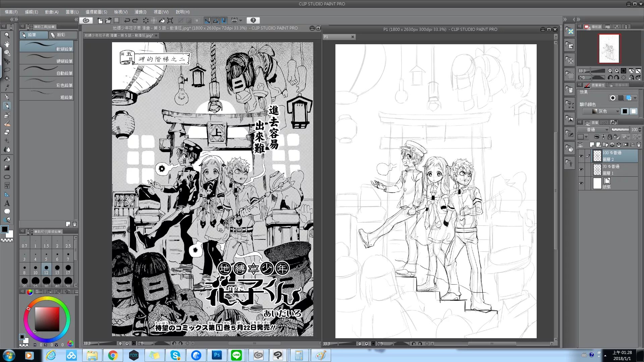Screen dimensions: 644x362
Task: Select the Pen nib tool
Action: [x=7, y=97]
